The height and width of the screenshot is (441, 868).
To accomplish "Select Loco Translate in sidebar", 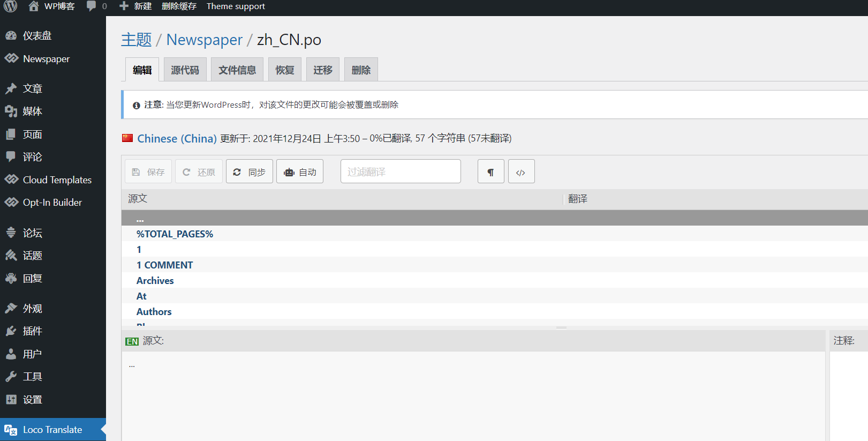I will [53, 429].
